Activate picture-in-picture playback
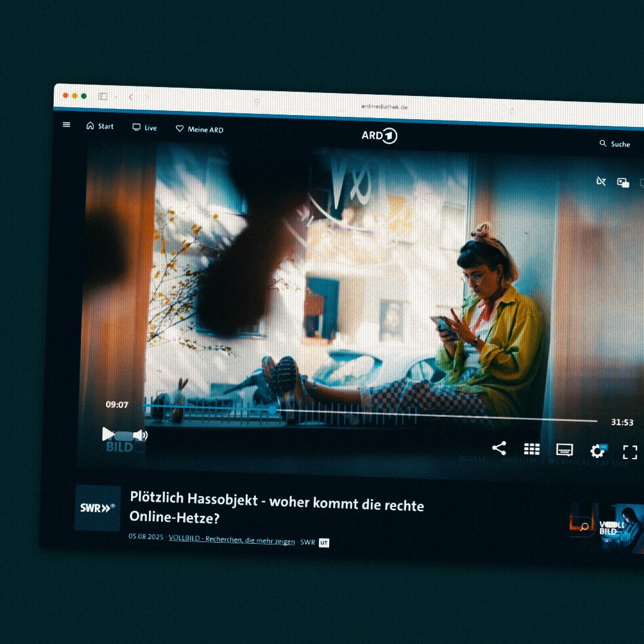 point(624,183)
